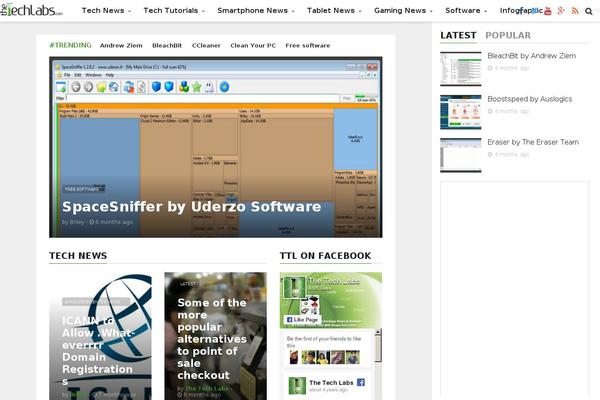Viewport: 600px width, 400px height.
Task: Click the TECH NEWS section heading
Action: (x=78, y=256)
